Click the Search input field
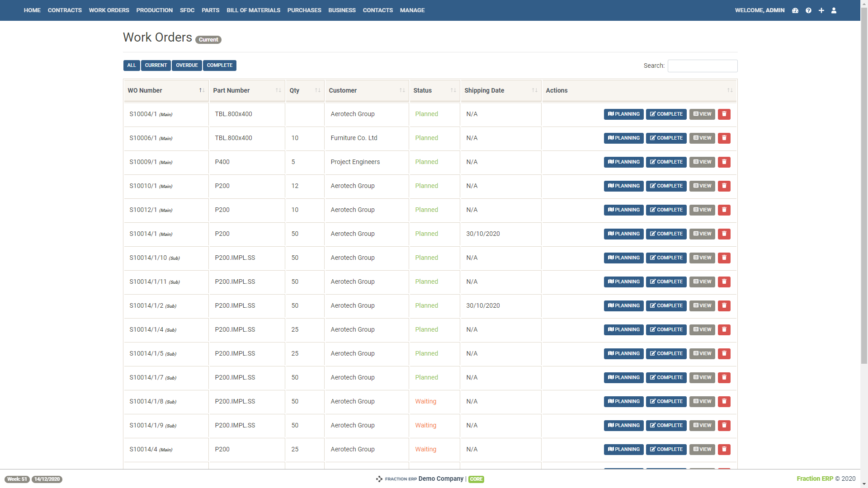Image resolution: width=868 pixels, height=488 pixels. pos(702,66)
